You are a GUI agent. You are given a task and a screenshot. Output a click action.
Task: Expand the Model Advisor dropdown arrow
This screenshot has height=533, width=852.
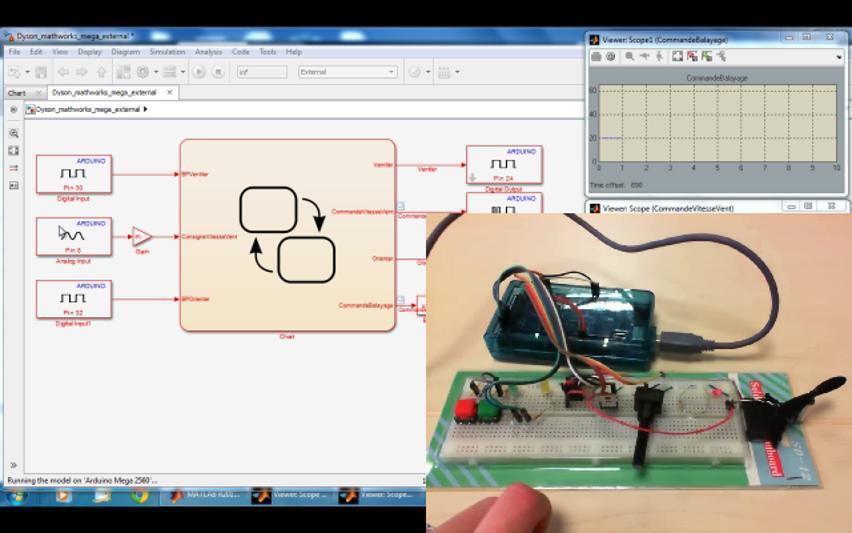coord(428,72)
